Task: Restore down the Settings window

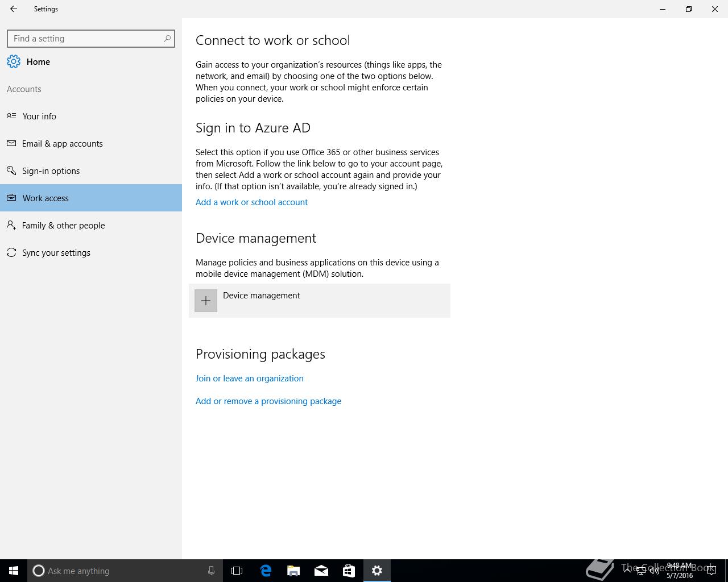Action: coord(689,9)
